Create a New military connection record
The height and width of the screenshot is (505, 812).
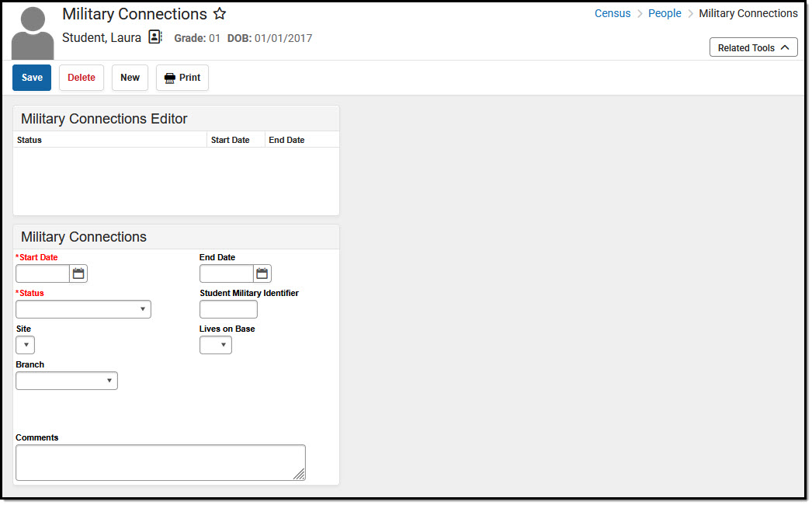(x=130, y=77)
